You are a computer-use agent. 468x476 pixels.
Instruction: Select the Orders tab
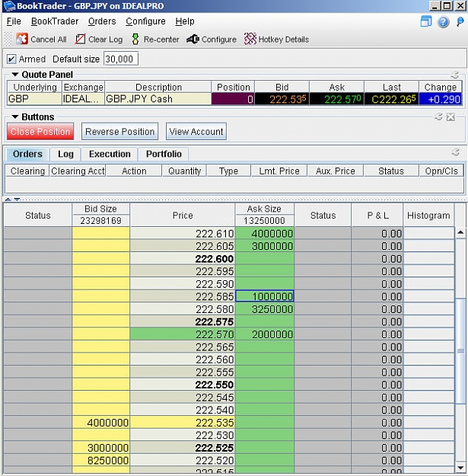point(27,154)
